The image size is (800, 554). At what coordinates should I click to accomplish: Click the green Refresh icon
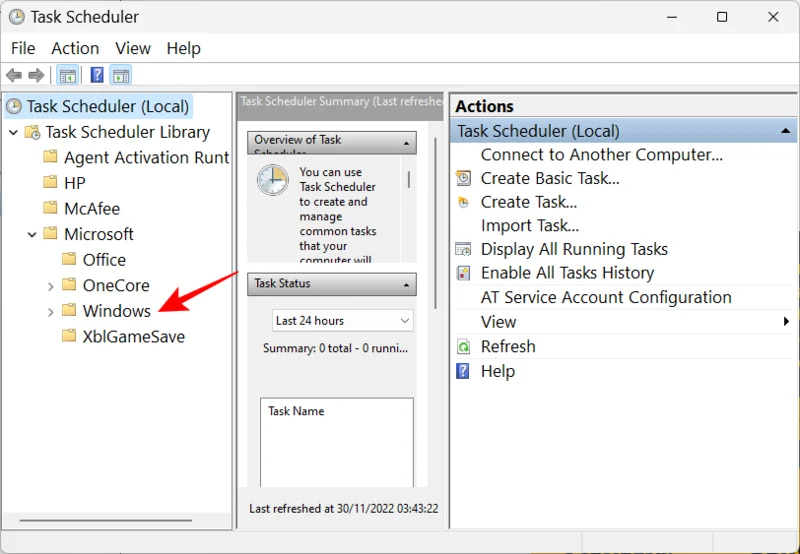(x=463, y=346)
